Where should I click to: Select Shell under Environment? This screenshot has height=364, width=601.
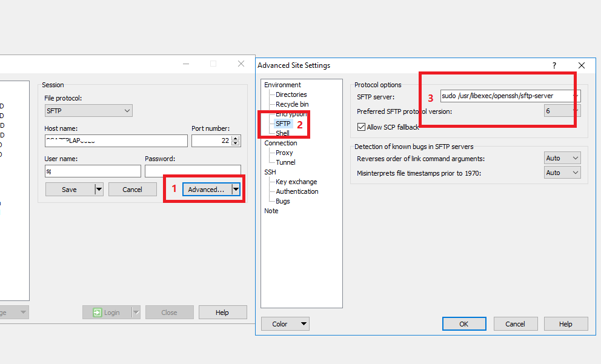(282, 133)
